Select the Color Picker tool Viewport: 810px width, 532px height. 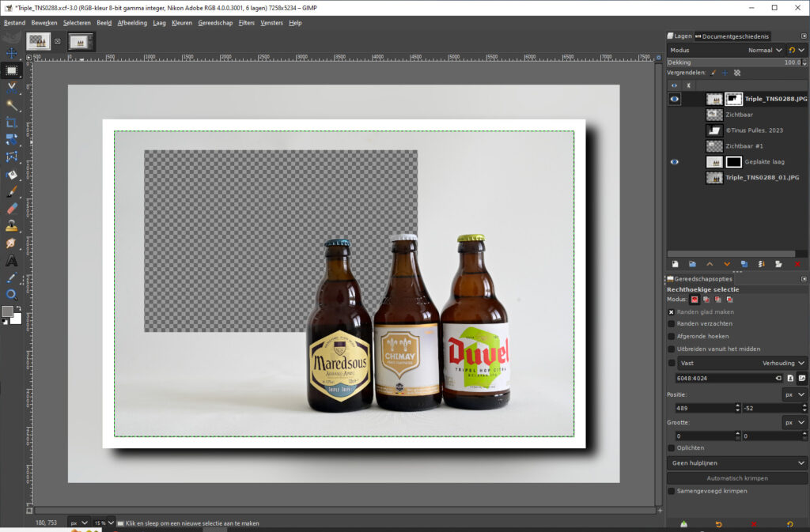click(x=11, y=277)
